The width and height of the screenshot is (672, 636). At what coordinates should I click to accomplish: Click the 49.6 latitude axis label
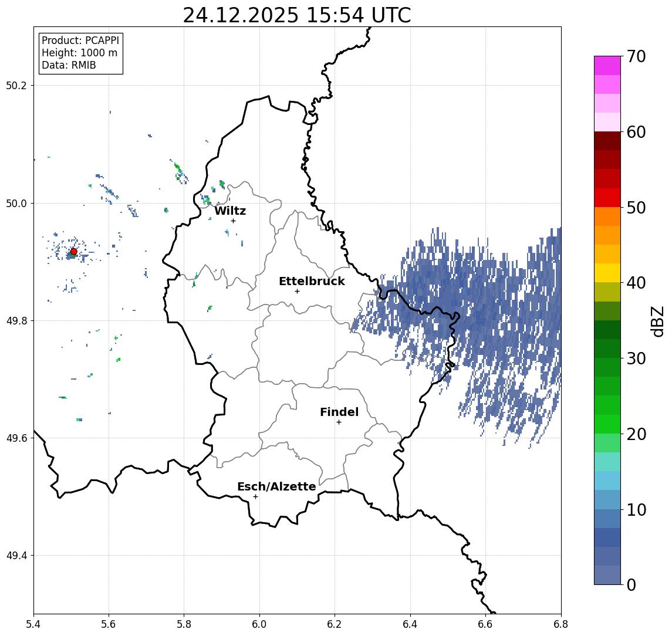16,438
